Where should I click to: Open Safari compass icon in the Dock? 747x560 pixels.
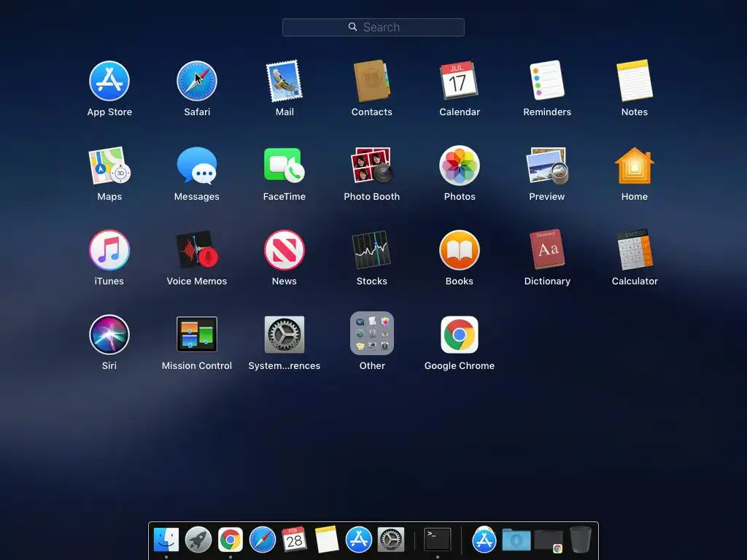[x=263, y=540]
